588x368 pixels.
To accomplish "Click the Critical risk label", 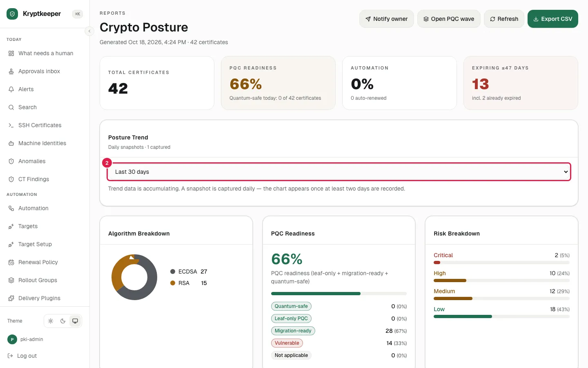I will tap(443, 255).
